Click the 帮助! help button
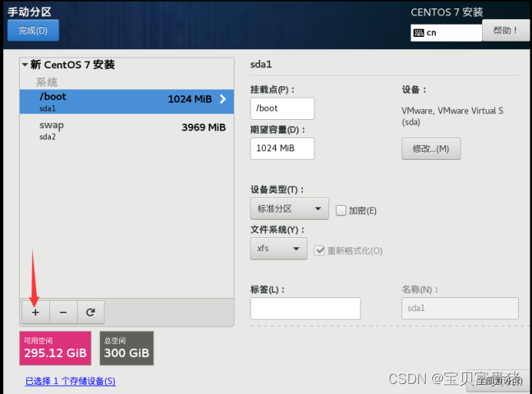This screenshot has height=394, width=532. coord(505,31)
